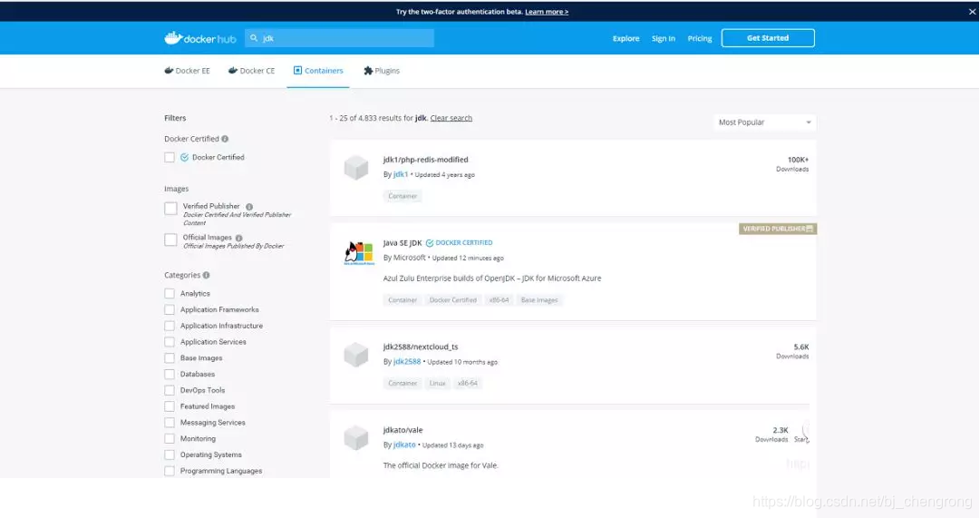Open the jdkato publisher link
980x518 pixels.
[x=404, y=445]
